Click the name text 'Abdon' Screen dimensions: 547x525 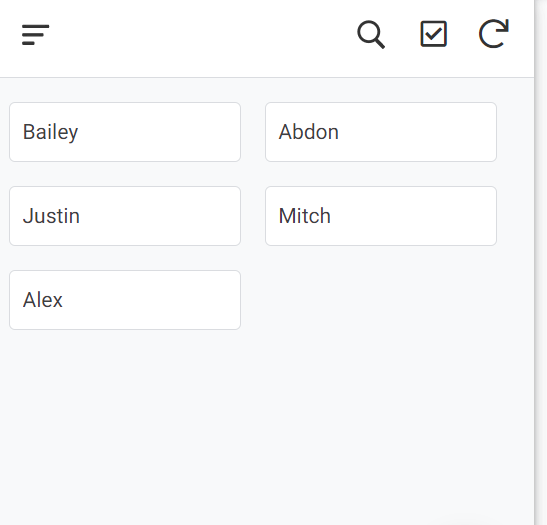click(309, 132)
